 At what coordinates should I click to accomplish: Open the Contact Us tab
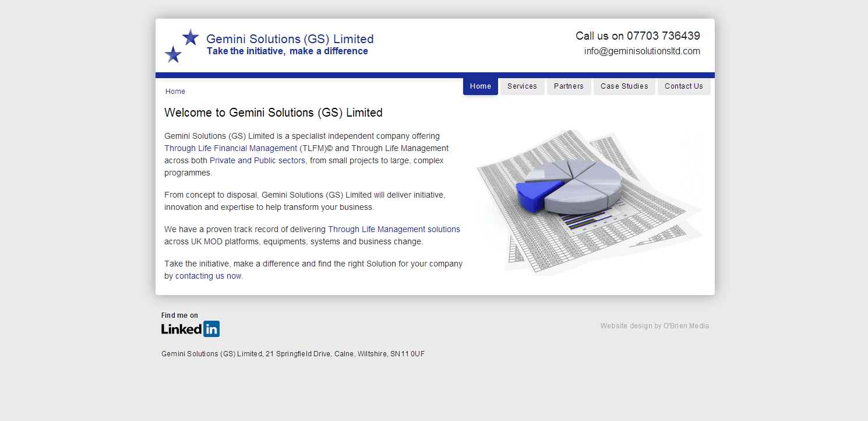683,86
